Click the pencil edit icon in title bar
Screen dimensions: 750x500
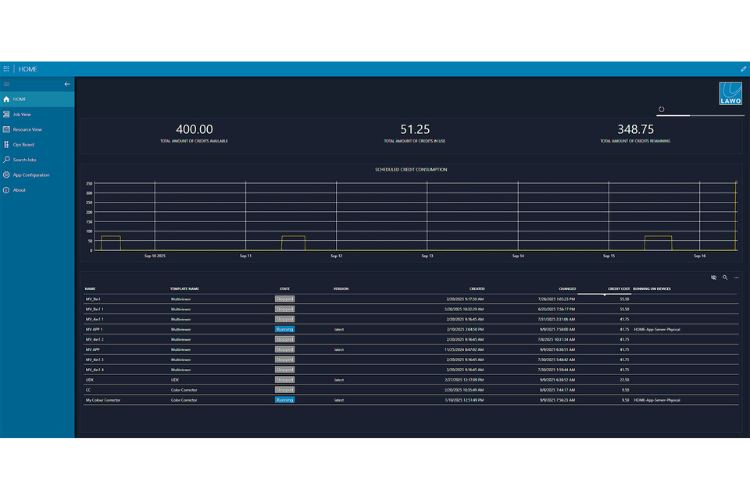pos(742,69)
